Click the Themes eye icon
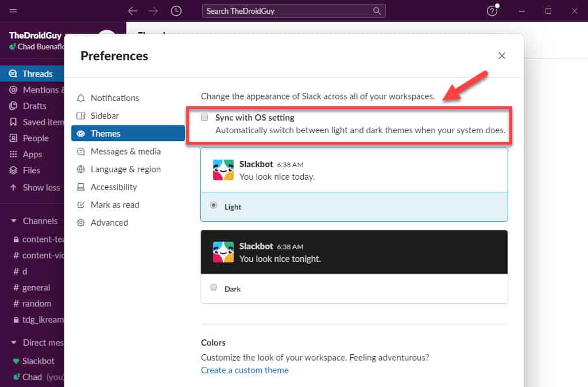 [80, 134]
